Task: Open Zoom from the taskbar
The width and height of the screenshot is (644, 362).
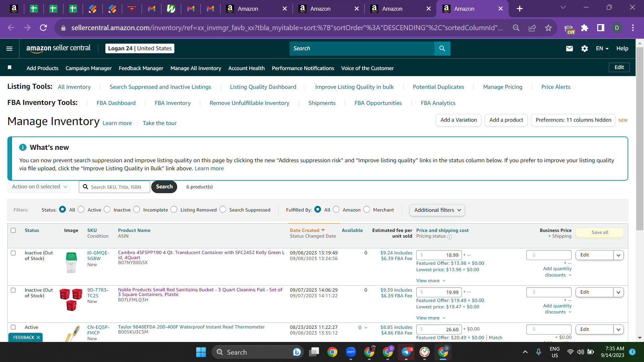Action: (x=351, y=352)
